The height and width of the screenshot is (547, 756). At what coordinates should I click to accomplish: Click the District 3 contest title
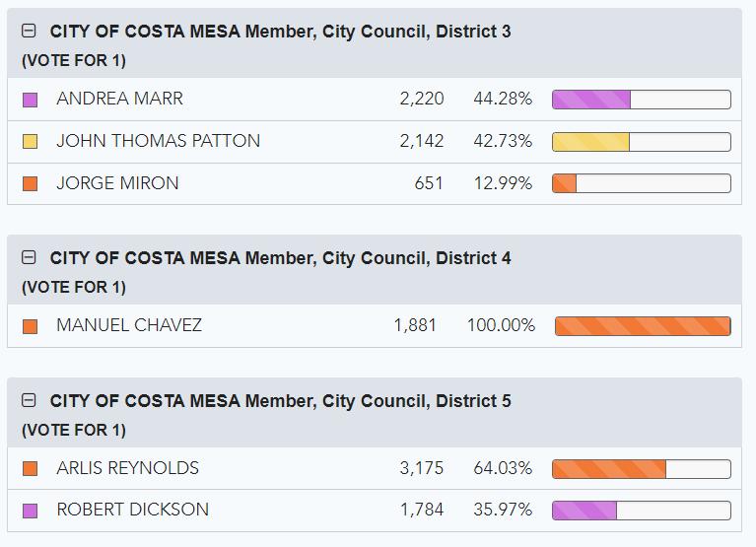[x=280, y=32]
